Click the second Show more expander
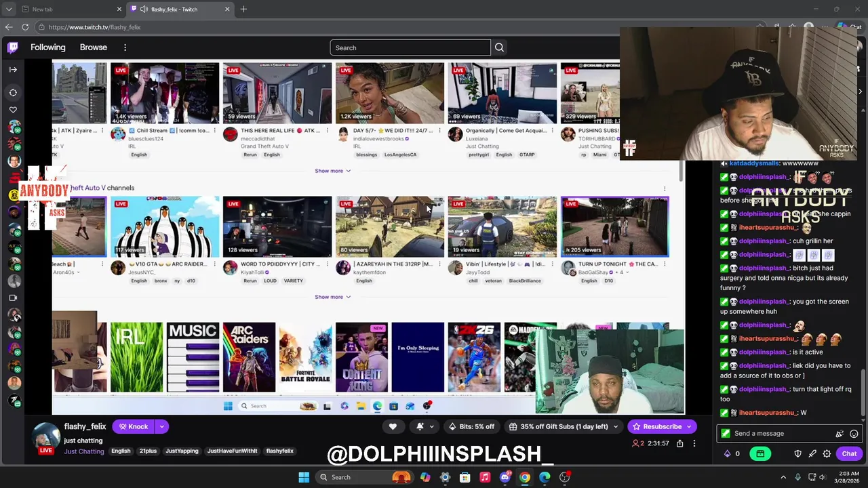Image resolution: width=868 pixels, height=488 pixels. click(x=332, y=297)
